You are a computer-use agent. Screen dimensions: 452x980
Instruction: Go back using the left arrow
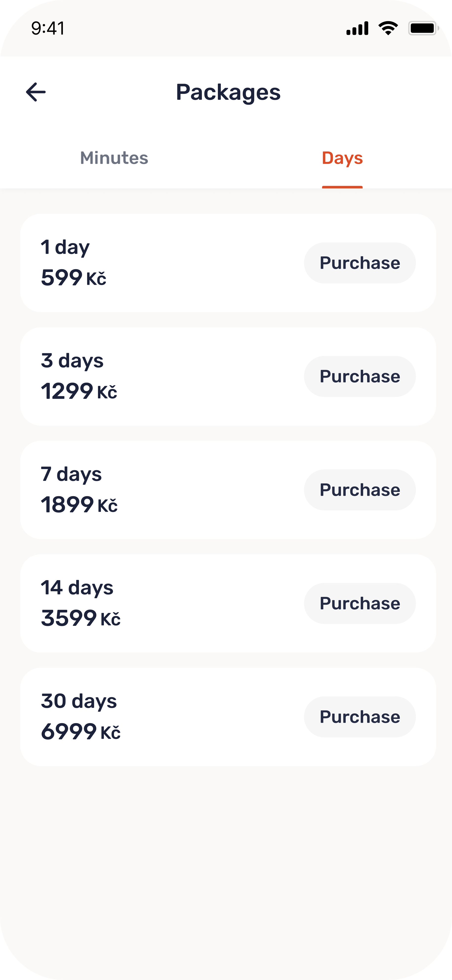pyautogui.click(x=36, y=92)
